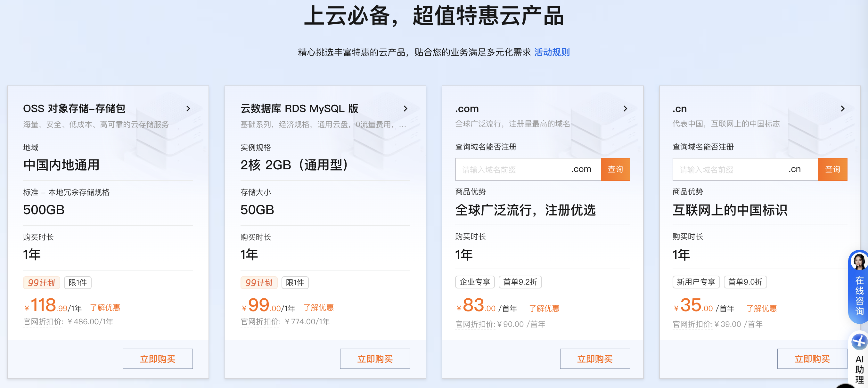The width and height of the screenshot is (868, 388).
Task: Click the RDS MySQL card chevron arrow
Action: 405,109
